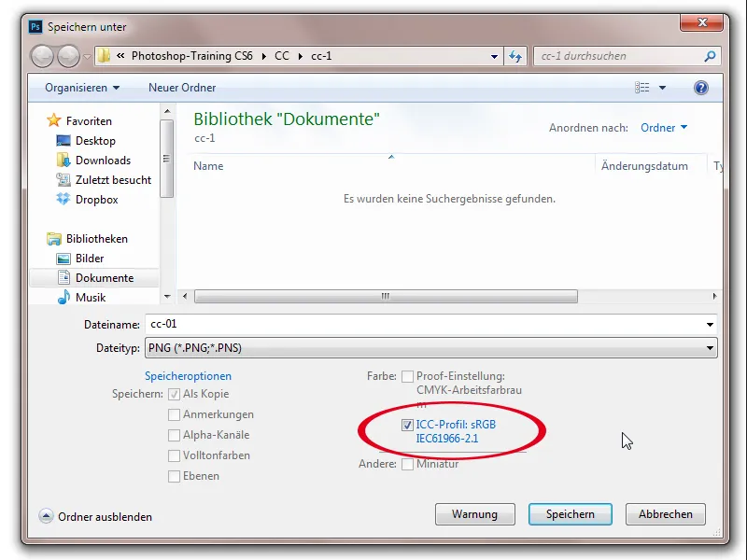This screenshot has height=560, width=747.
Task: Open Zuletzt besucht in the sidebar
Action: click(104, 180)
